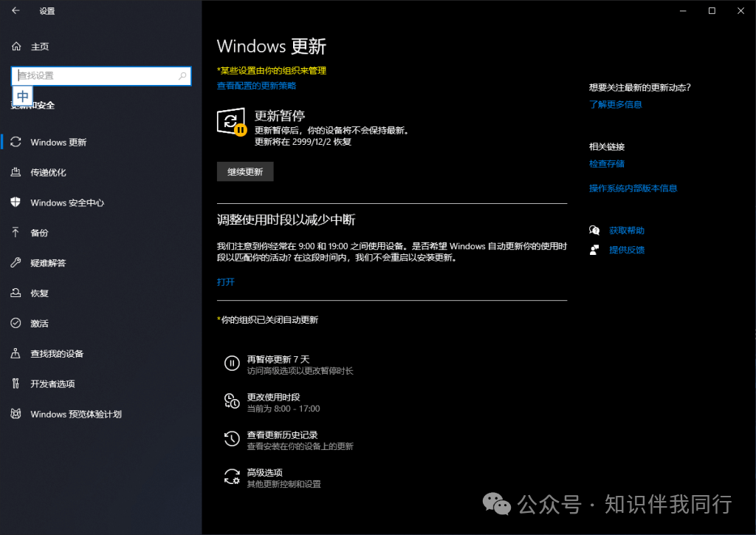Viewport: 756px width, 535px height.
Task: Open the 开发者选项 tools icon
Action: pos(16,384)
